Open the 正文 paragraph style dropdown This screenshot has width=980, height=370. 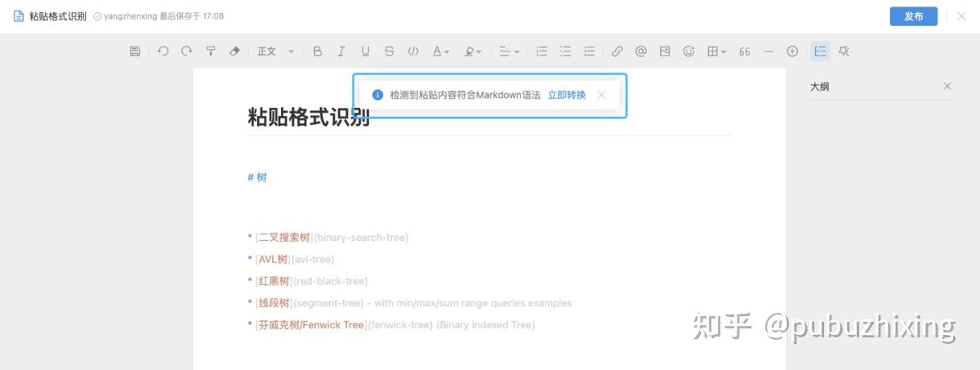click(275, 51)
